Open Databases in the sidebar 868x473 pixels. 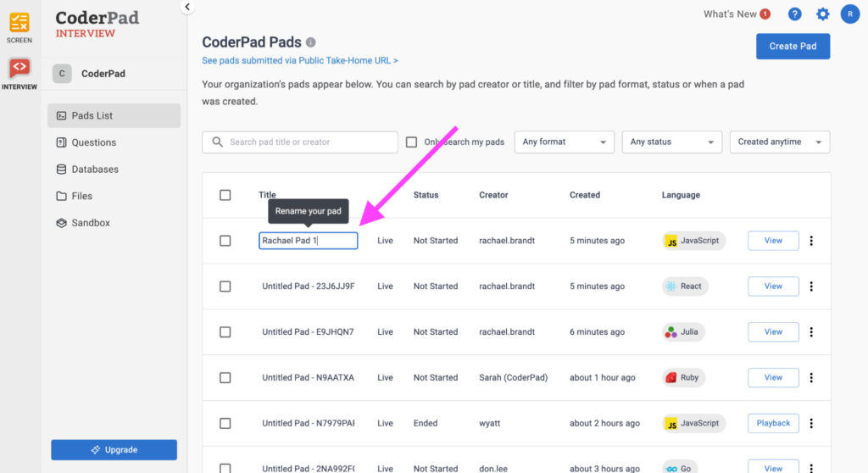[x=95, y=170]
